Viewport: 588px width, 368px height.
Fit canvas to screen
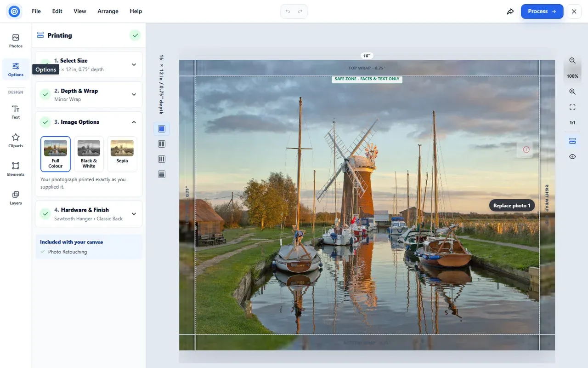572,107
